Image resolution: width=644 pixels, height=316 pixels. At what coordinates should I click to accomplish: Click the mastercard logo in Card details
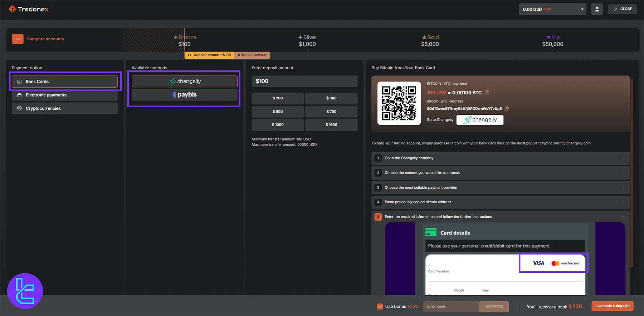coord(565,263)
